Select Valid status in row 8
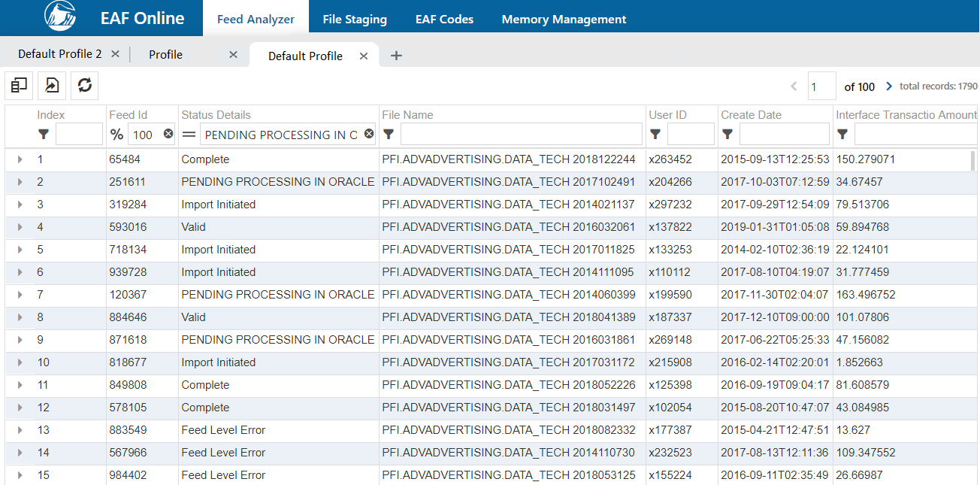The width and height of the screenshot is (980, 485). point(193,317)
